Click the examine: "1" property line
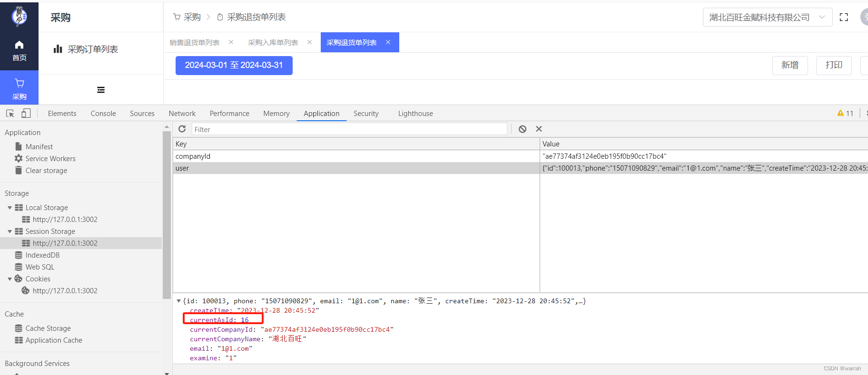The height and width of the screenshot is (375, 868). pyautogui.click(x=213, y=358)
